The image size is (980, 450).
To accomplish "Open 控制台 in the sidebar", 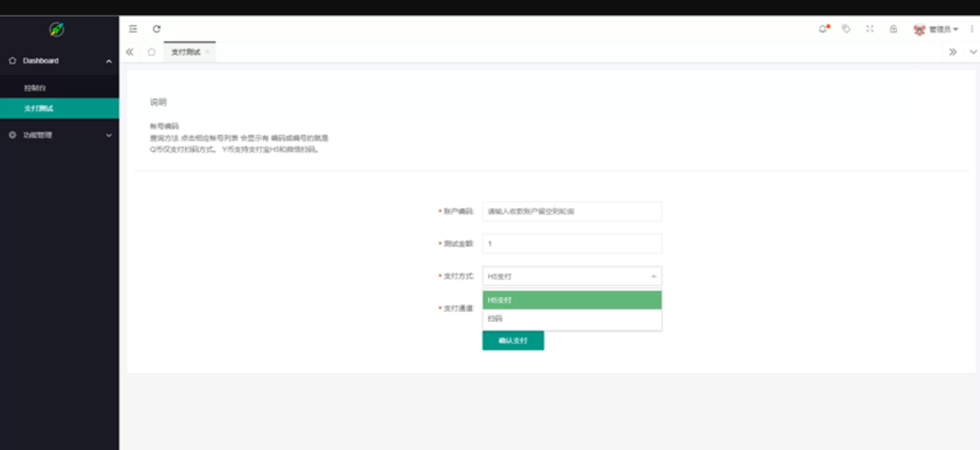I will (35, 88).
